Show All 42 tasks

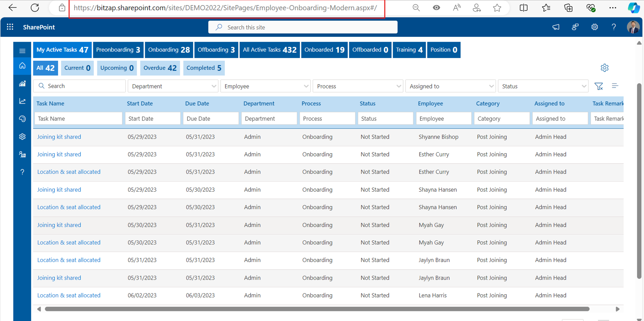[x=45, y=68]
